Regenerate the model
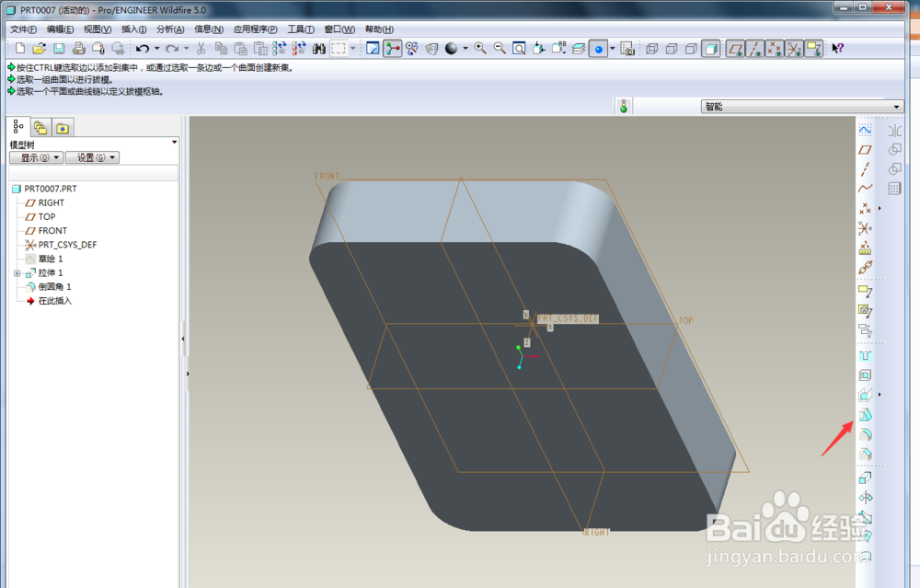 pyautogui.click(x=280, y=49)
